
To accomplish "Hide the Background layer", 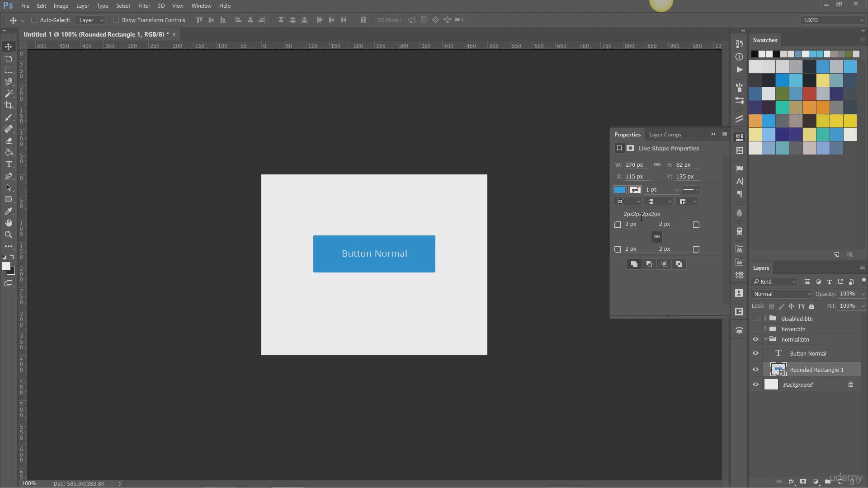I will [x=755, y=385].
